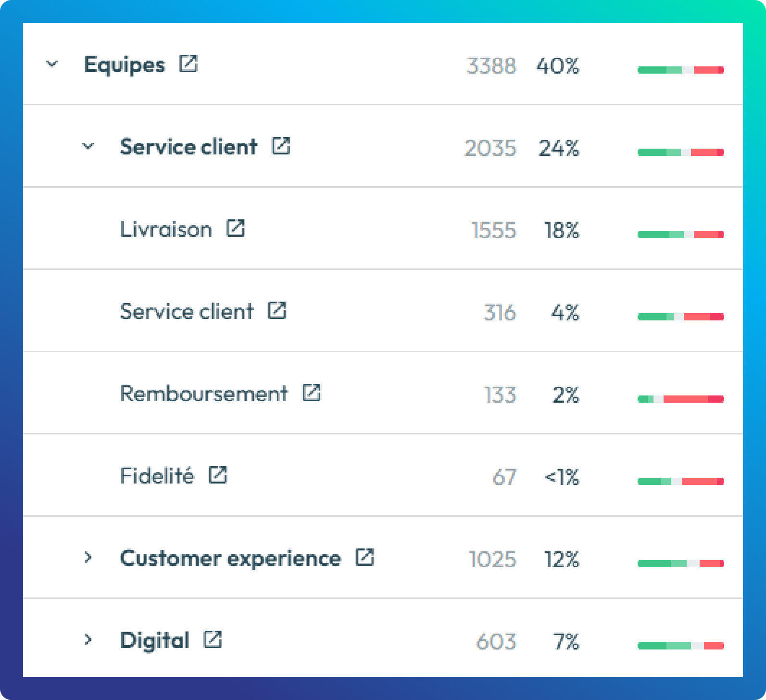
Task: Open external link icon beside bold Service client
Action: (x=281, y=146)
